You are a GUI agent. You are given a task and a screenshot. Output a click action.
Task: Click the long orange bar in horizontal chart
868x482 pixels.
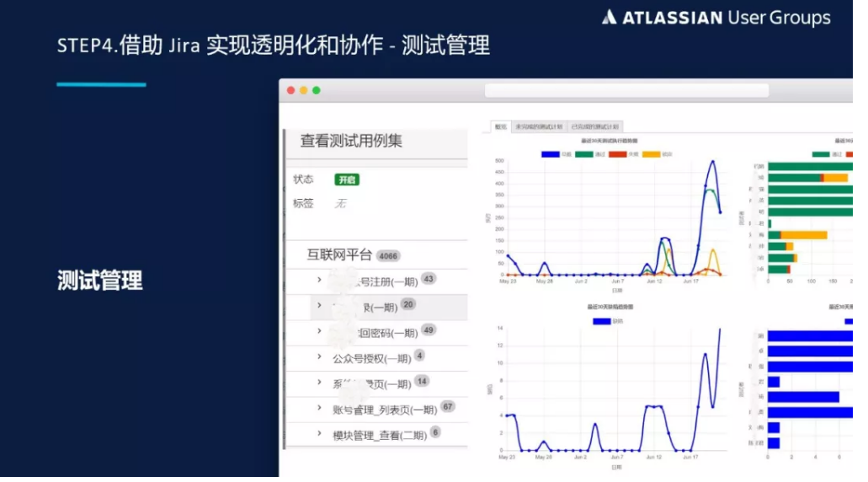tap(803, 235)
